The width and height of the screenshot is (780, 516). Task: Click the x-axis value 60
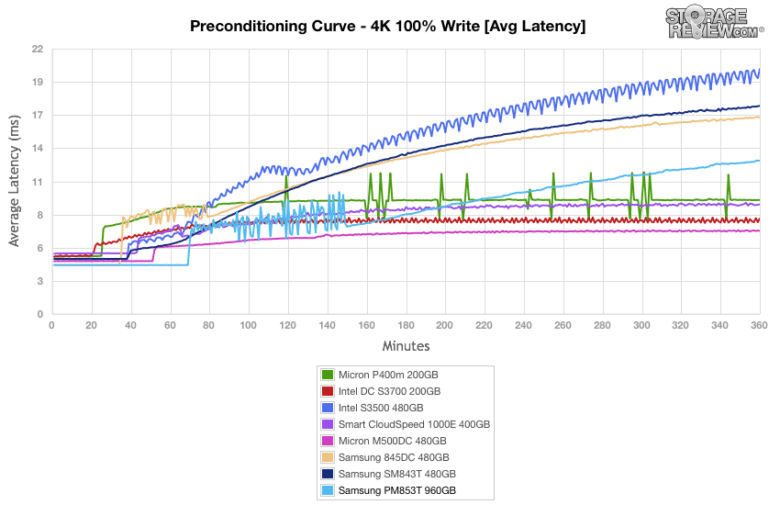click(170, 325)
